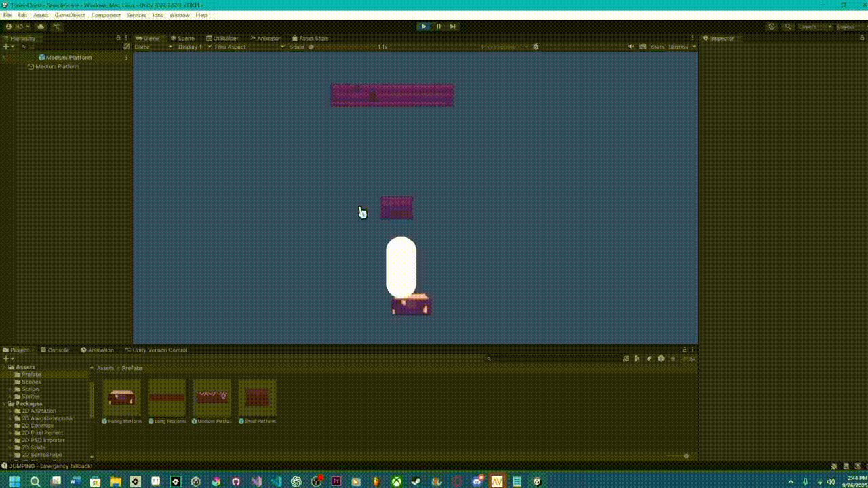
Task: Expand the 2D Animation package folder
Action: pyautogui.click(x=9, y=411)
